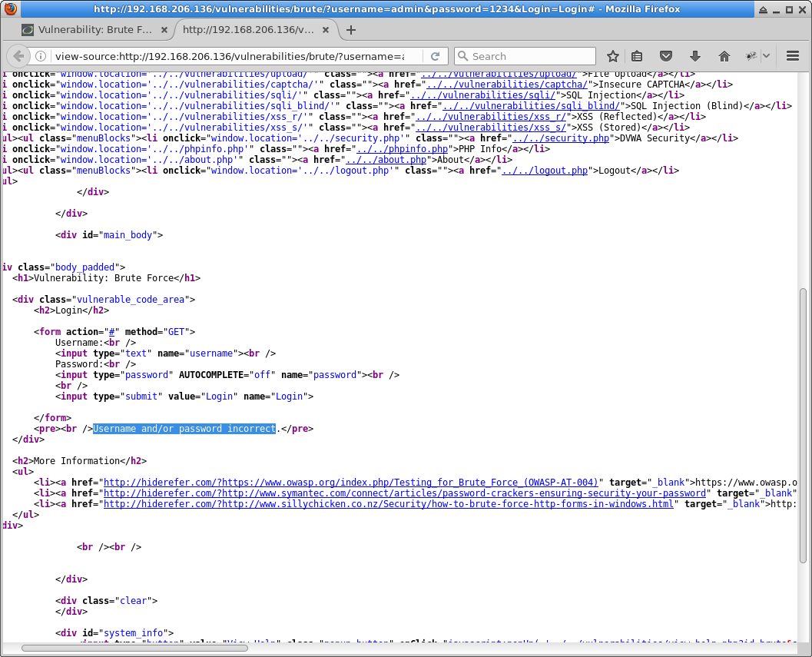Open the sqli_blind href link
812x657 pixels.
(532, 106)
